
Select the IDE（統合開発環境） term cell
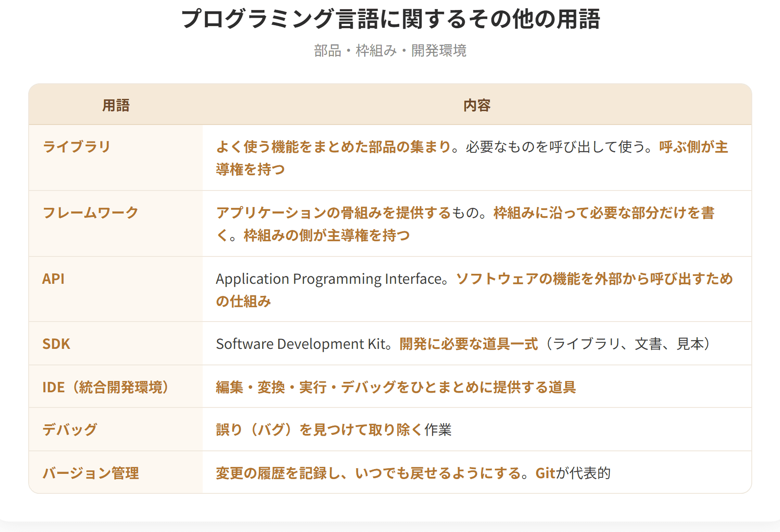116,386
